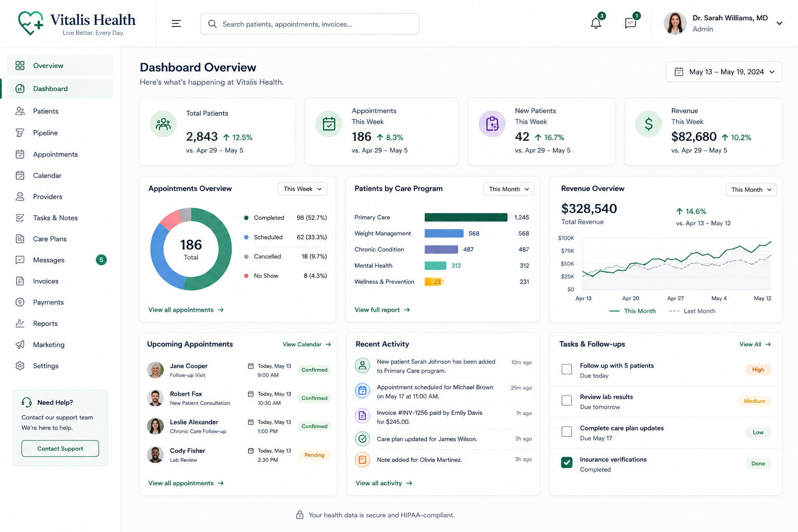Click the new patient activity person icon
798x532 pixels.
pos(363,366)
